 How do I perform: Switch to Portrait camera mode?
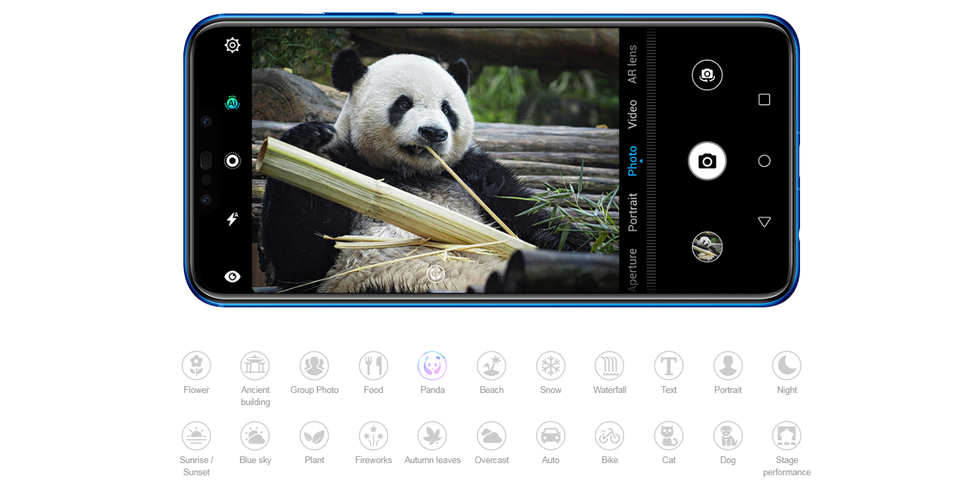click(632, 212)
